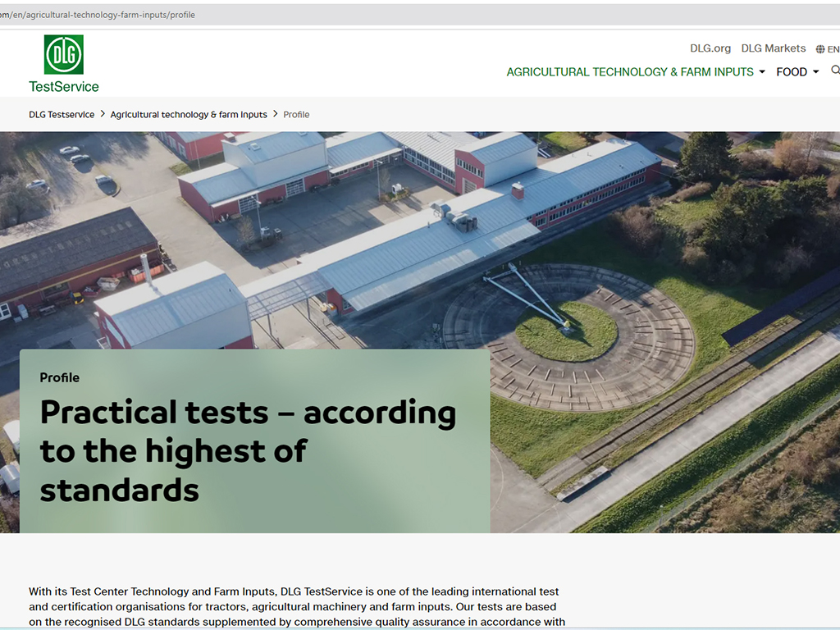Click the Profile breadcrumb item
This screenshot has height=630, width=840.
point(296,115)
